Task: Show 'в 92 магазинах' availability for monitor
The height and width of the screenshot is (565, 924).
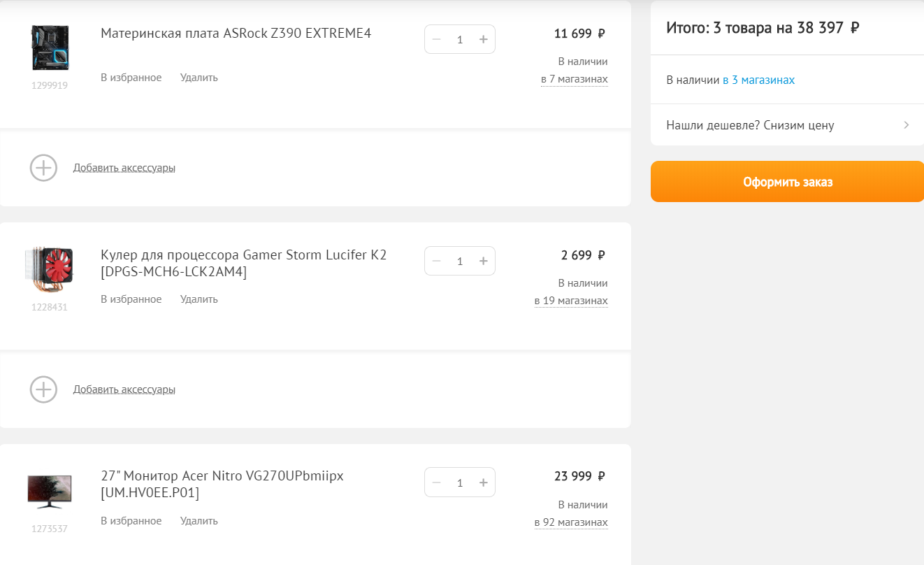Action: pos(571,522)
